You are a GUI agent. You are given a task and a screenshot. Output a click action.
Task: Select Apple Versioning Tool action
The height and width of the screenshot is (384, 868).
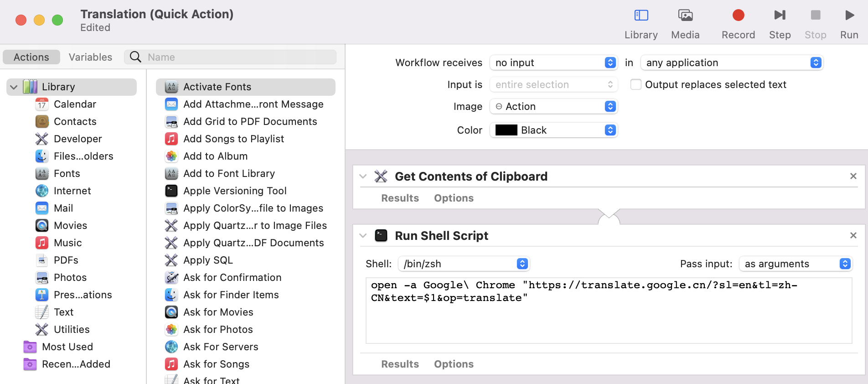(235, 191)
